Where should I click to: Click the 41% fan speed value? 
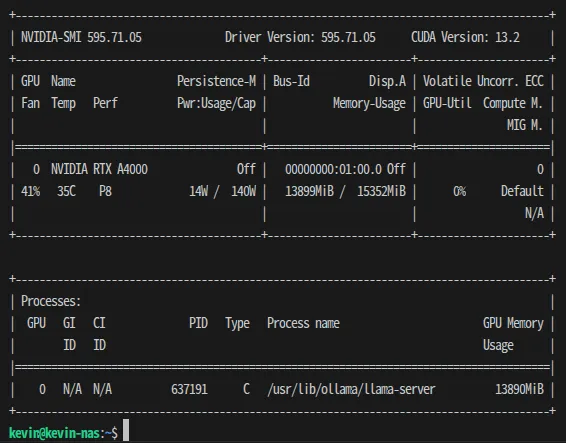click(x=30, y=191)
